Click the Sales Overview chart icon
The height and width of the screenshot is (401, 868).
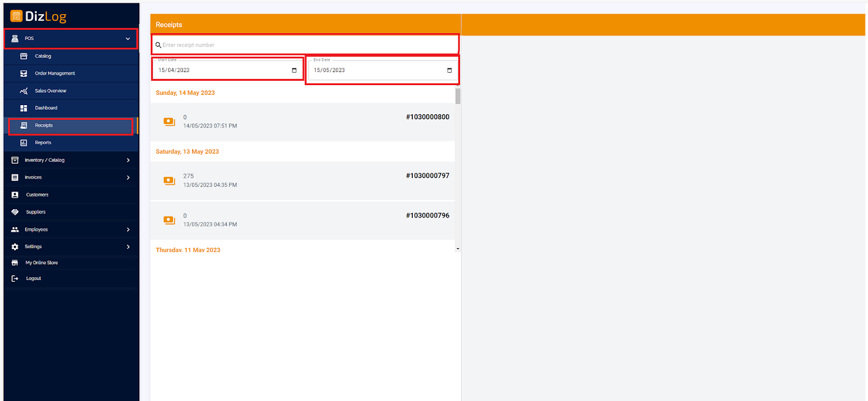click(24, 91)
